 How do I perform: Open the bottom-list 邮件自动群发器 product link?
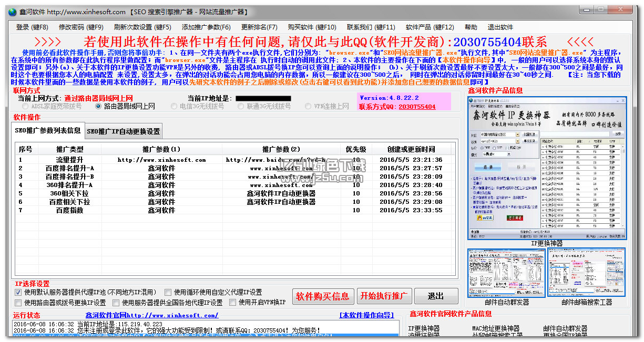pos(565,329)
